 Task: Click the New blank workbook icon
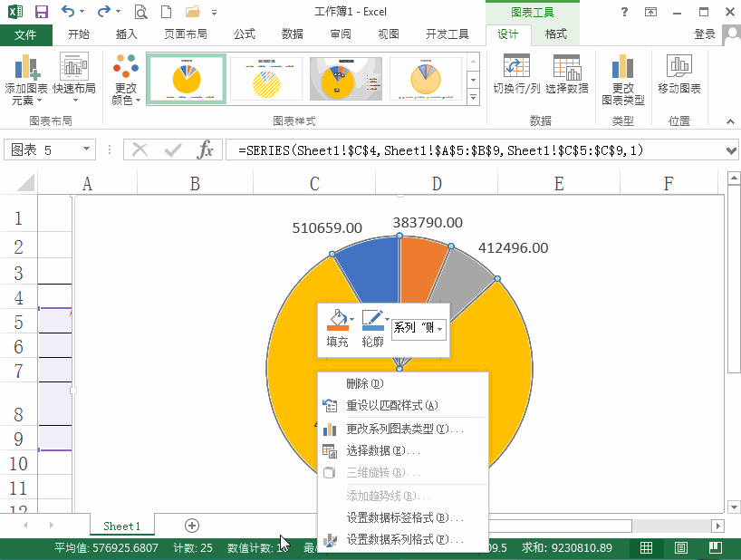(167, 12)
